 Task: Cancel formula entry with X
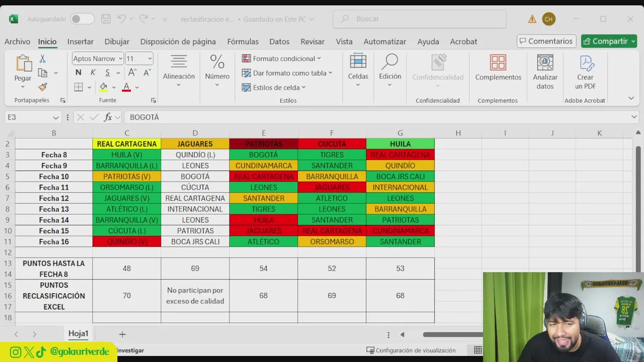80,117
